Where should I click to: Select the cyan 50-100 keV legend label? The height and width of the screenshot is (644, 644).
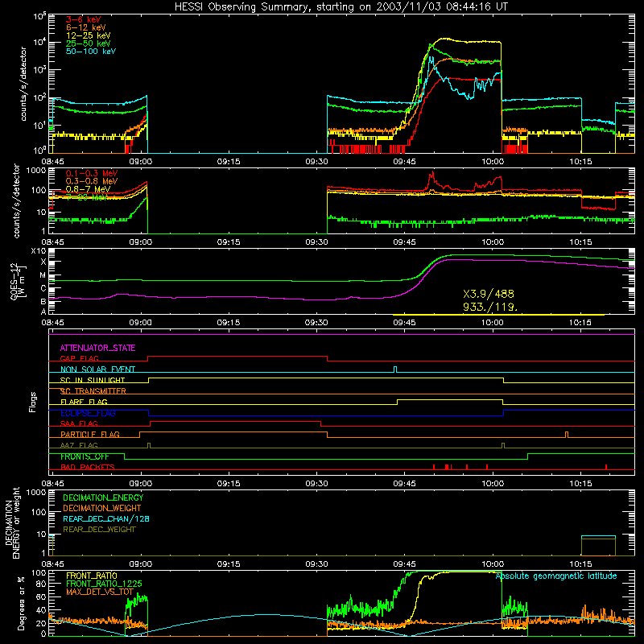tap(91, 51)
